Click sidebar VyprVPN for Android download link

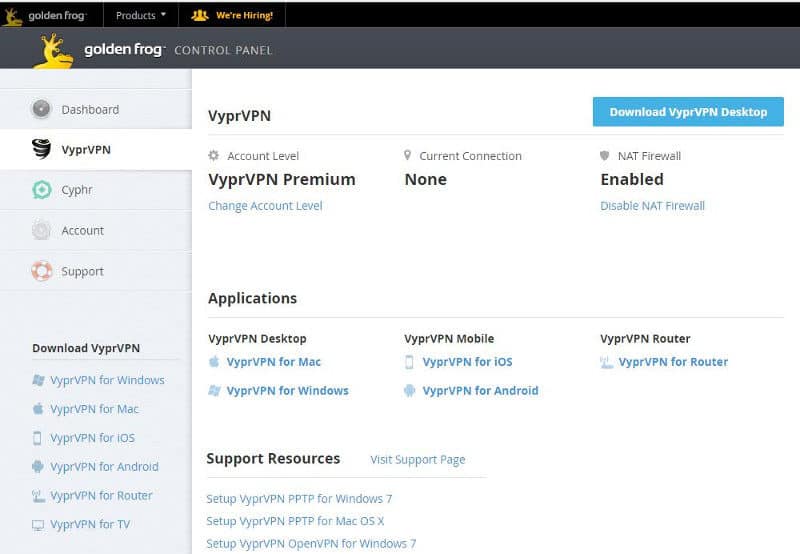105,467
